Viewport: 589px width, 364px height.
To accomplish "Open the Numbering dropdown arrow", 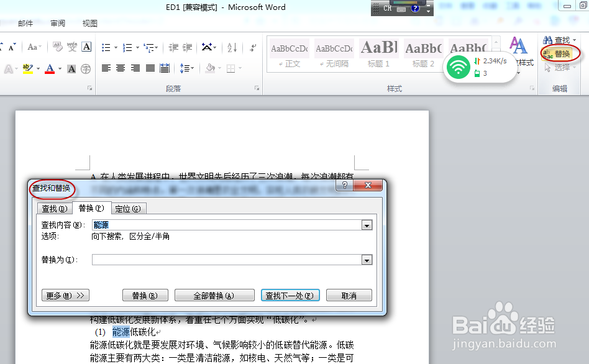I will click(137, 47).
